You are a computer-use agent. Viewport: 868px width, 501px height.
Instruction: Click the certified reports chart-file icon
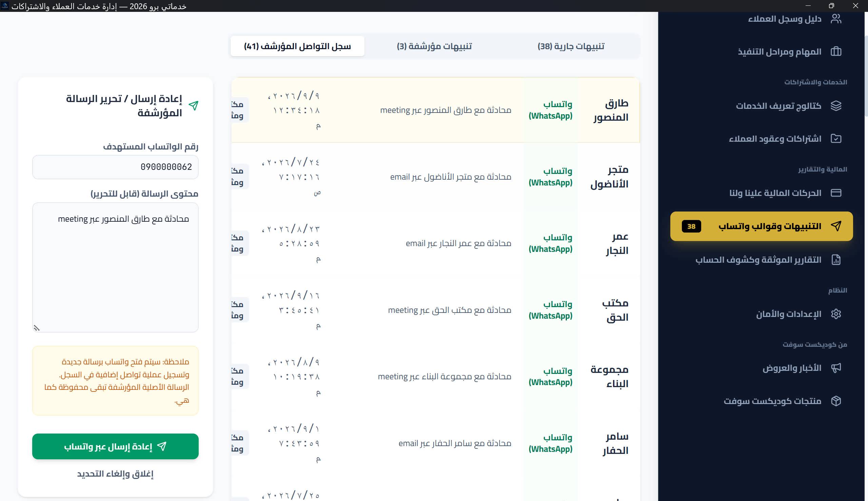point(836,260)
